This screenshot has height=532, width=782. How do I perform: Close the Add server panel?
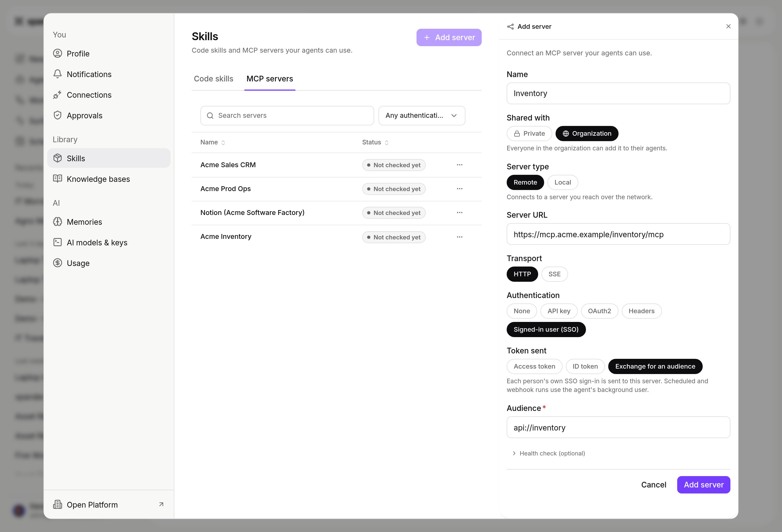pos(729,26)
